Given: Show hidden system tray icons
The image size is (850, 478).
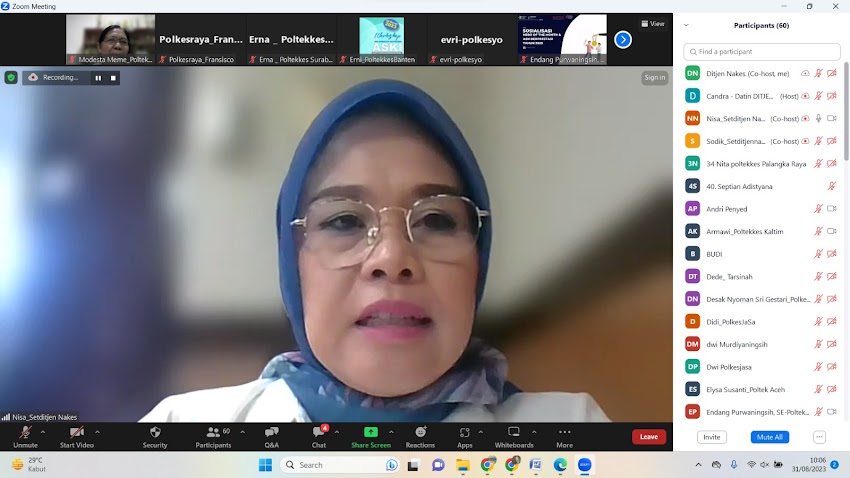Looking at the screenshot, I should (x=698, y=465).
